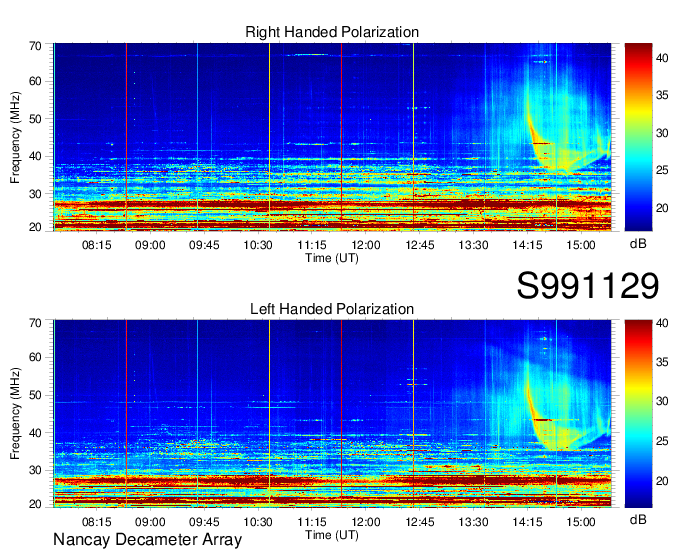Click the "60" frequency tick on the top plot
Viewport: 680px width, 552px height.
tap(36, 82)
